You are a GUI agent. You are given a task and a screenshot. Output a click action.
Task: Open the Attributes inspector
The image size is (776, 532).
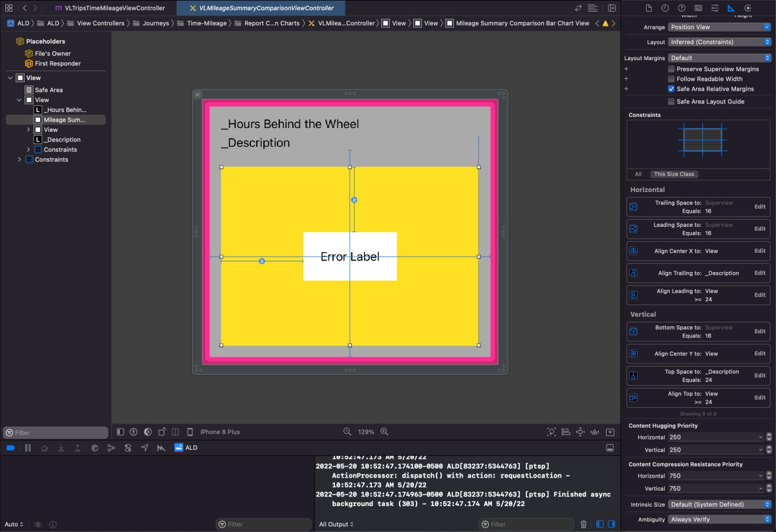tap(715, 8)
